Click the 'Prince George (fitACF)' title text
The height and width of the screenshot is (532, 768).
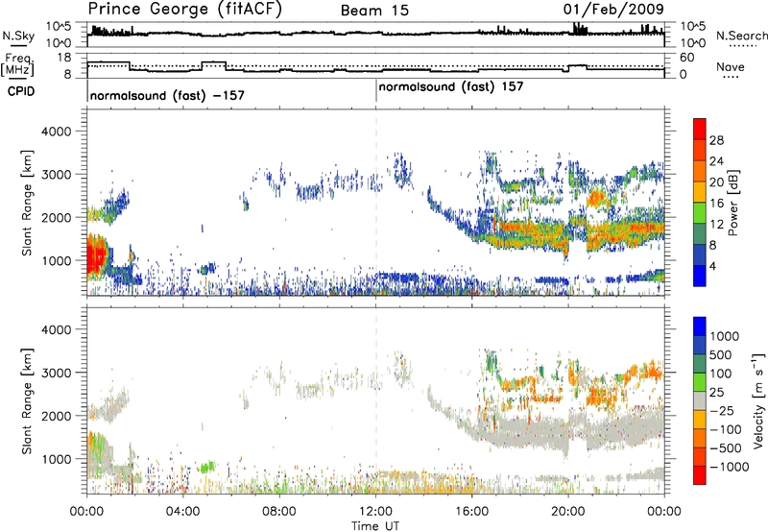184,10
